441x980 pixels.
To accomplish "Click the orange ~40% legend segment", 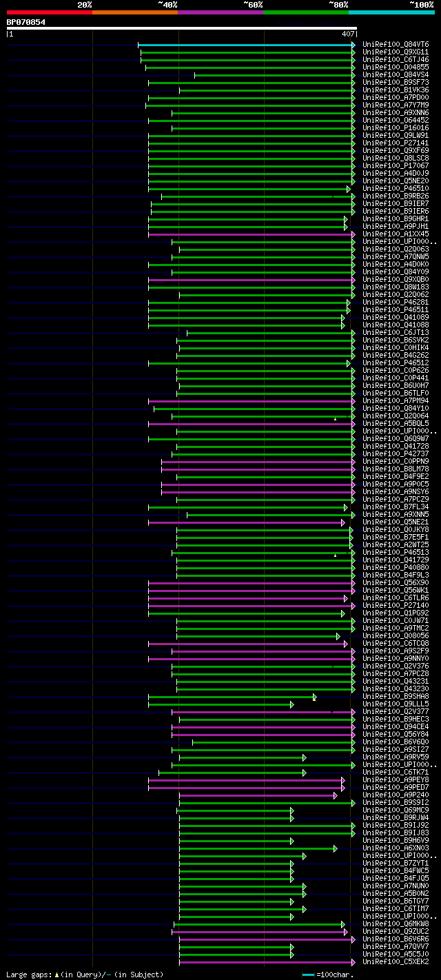I will coord(135,12).
